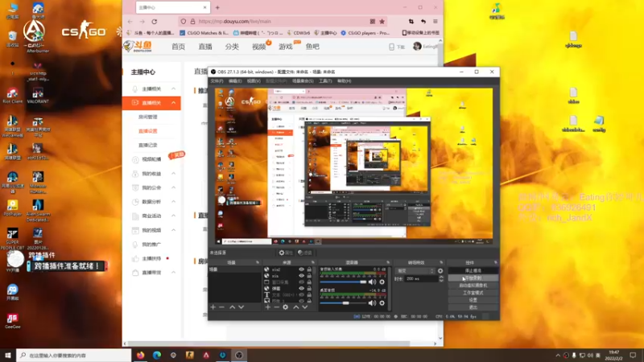Open the 直播设置 link in Douyu sidebar
The height and width of the screenshot is (362, 644).
(148, 131)
